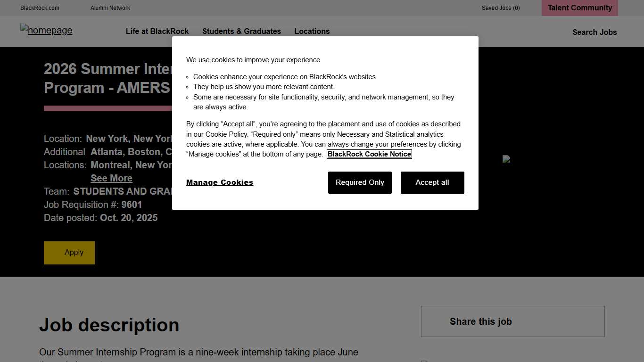View Saved Jobs list

tap(500, 8)
